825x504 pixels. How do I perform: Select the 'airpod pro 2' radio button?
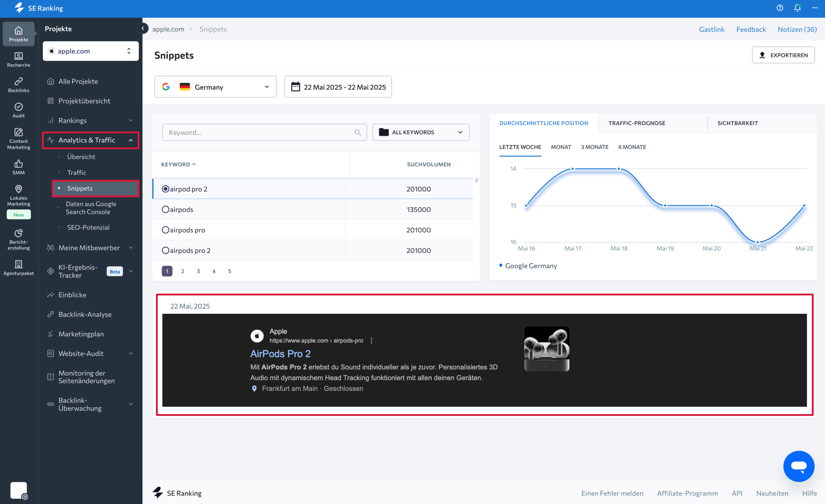pyautogui.click(x=165, y=189)
